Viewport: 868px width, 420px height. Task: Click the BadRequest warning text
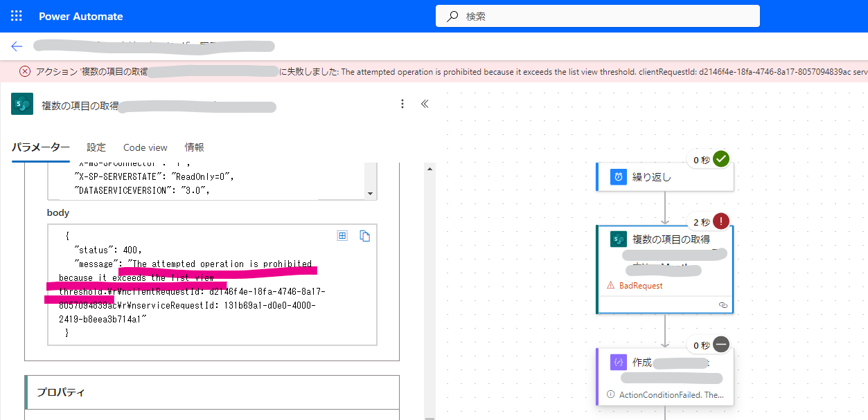pyautogui.click(x=641, y=285)
